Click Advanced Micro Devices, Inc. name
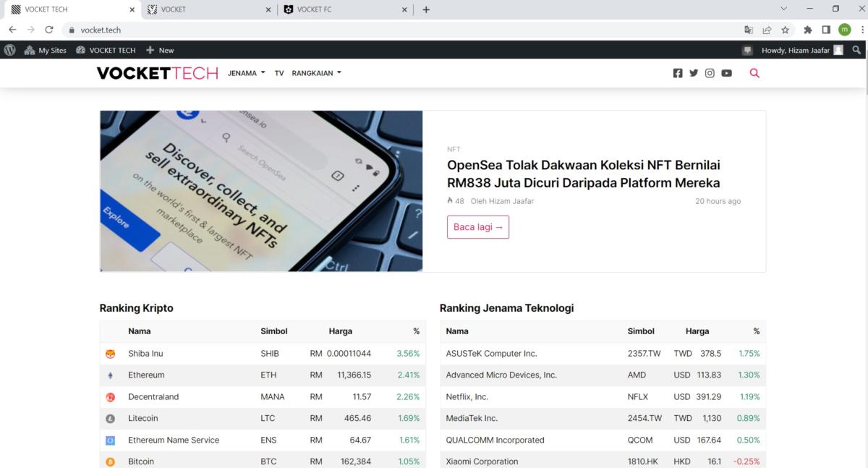The width and height of the screenshot is (868, 468). (501, 375)
